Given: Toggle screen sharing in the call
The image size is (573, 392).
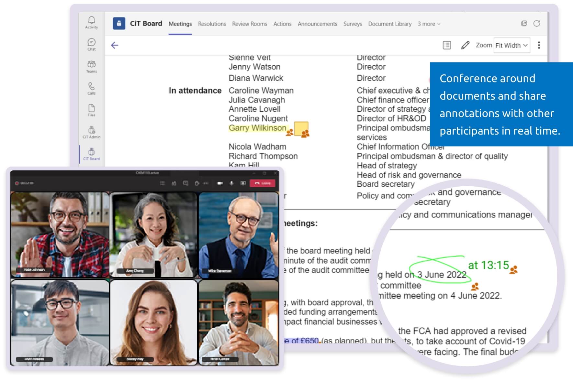Looking at the screenshot, I should click(242, 183).
